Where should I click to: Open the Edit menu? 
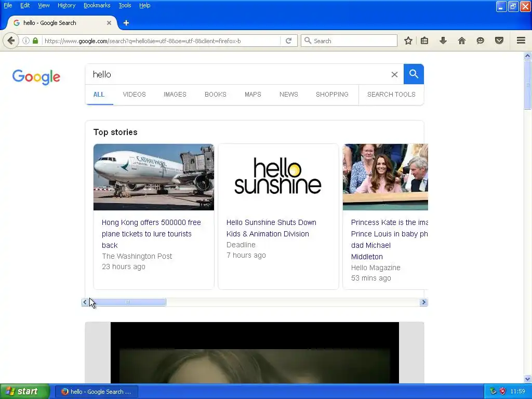[25, 5]
